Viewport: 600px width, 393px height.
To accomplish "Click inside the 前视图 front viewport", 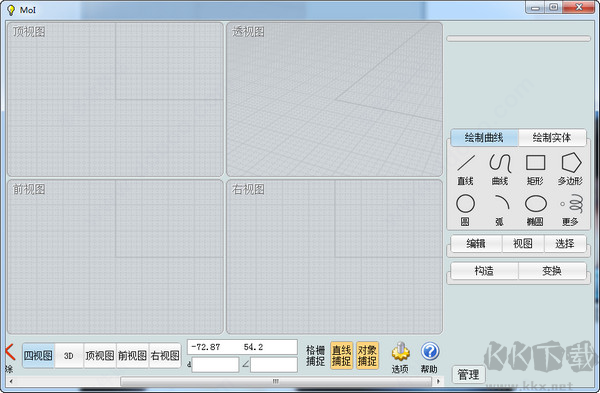I will pos(115,257).
